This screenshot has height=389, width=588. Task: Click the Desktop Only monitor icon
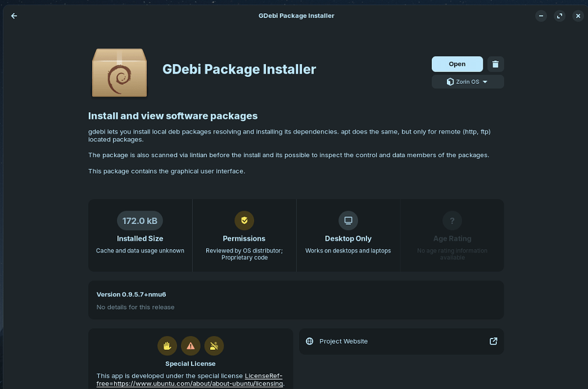(x=348, y=220)
